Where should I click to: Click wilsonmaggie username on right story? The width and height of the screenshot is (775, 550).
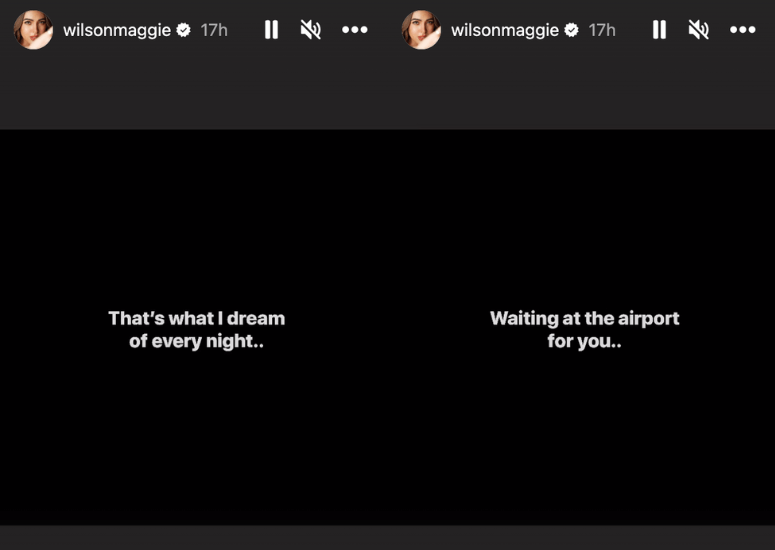coord(505,30)
